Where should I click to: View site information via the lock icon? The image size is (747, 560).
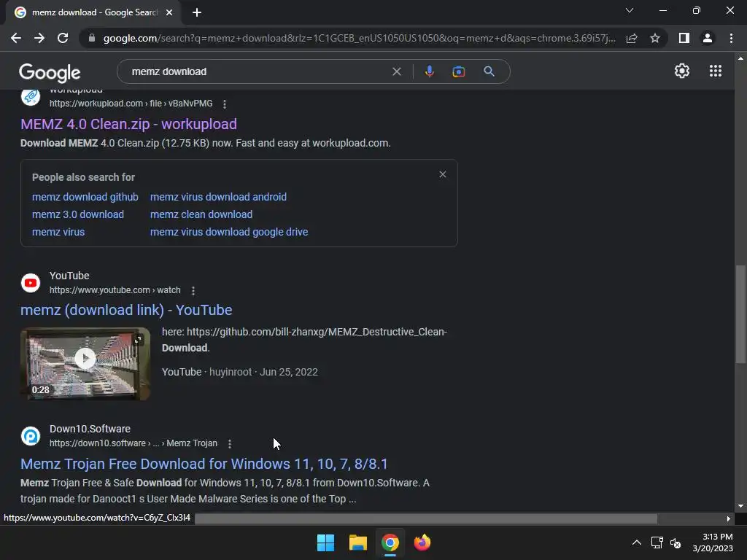point(92,38)
